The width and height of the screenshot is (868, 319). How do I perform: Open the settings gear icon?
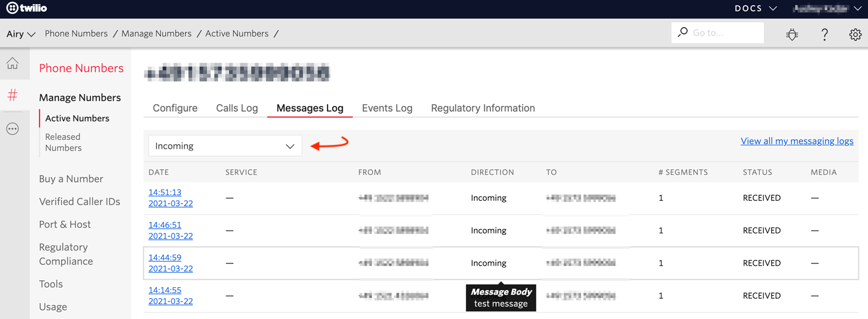point(855,34)
